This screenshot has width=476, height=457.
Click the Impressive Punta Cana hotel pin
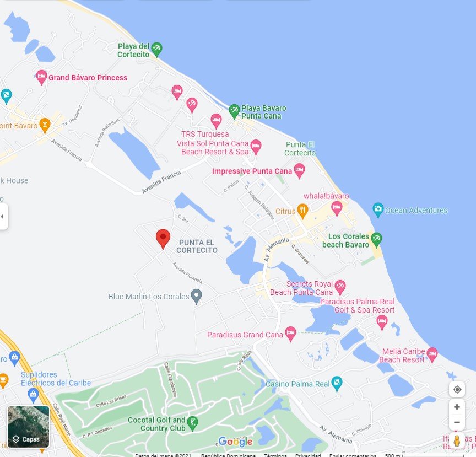click(299, 170)
